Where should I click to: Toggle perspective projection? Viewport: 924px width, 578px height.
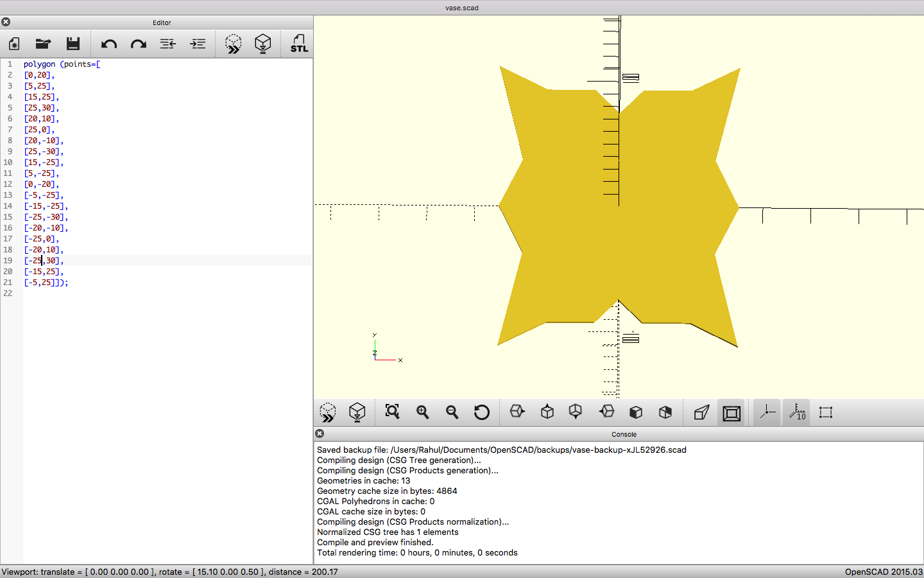pyautogui.click(x=702, y=412)
